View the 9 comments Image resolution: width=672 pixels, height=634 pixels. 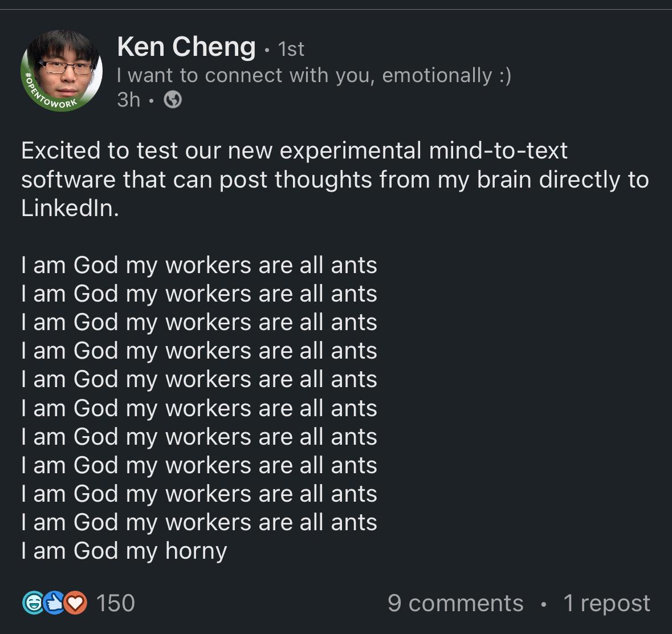tap(455, 603)
